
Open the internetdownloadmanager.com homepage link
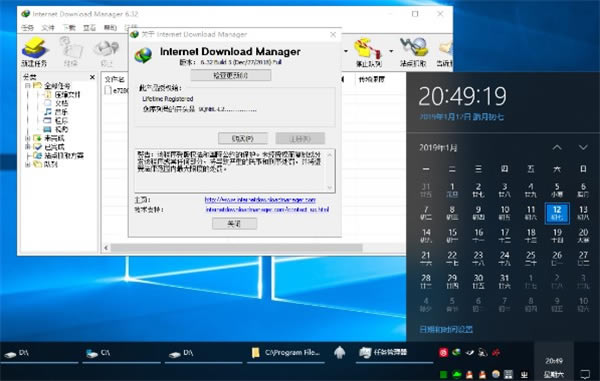tap(260, 200)
